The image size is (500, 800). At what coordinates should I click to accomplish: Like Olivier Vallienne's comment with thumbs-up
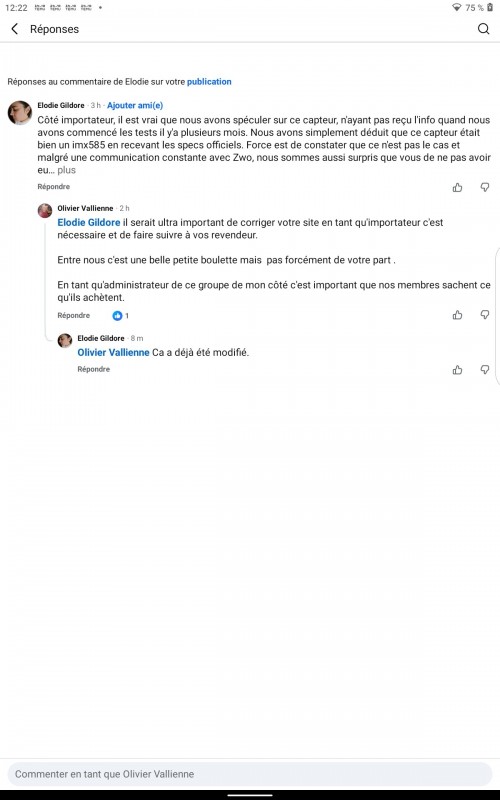pos(458,315)
